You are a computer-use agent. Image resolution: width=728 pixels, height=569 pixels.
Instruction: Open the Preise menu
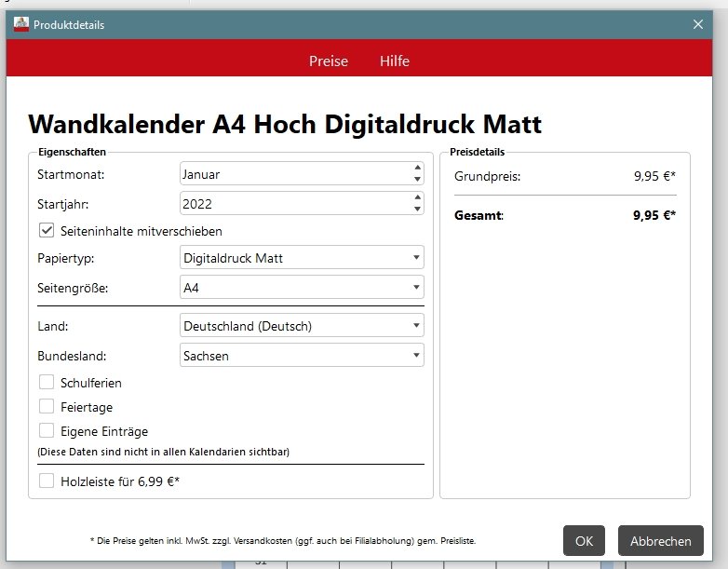329,61
